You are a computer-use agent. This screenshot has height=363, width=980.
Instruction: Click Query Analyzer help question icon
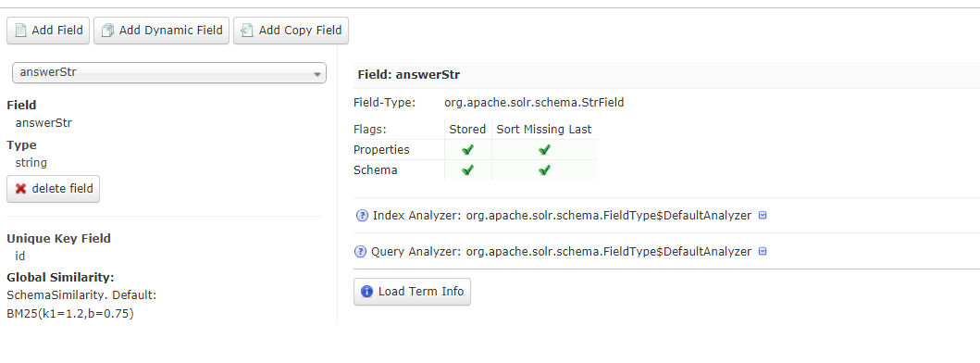[360, 252]
